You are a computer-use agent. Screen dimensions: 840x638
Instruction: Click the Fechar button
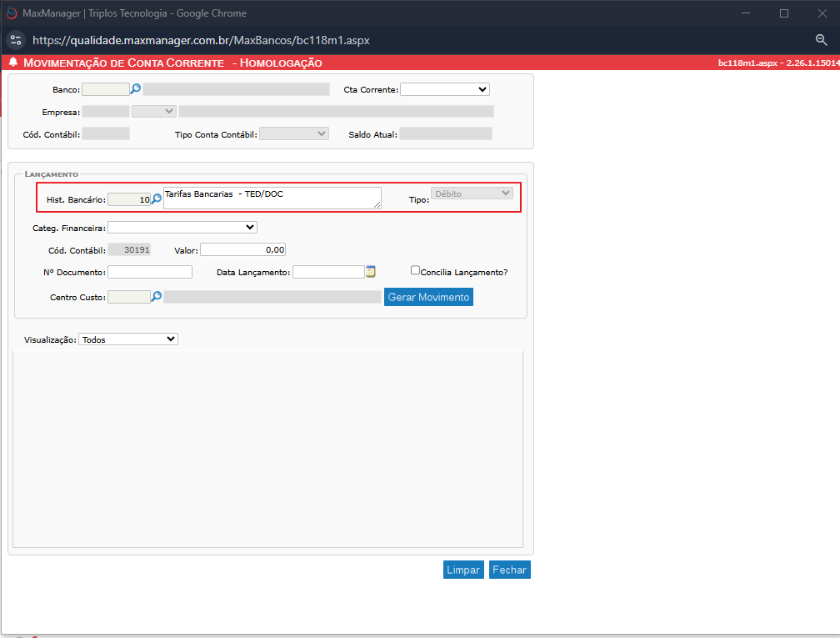[x=509, y=570]
